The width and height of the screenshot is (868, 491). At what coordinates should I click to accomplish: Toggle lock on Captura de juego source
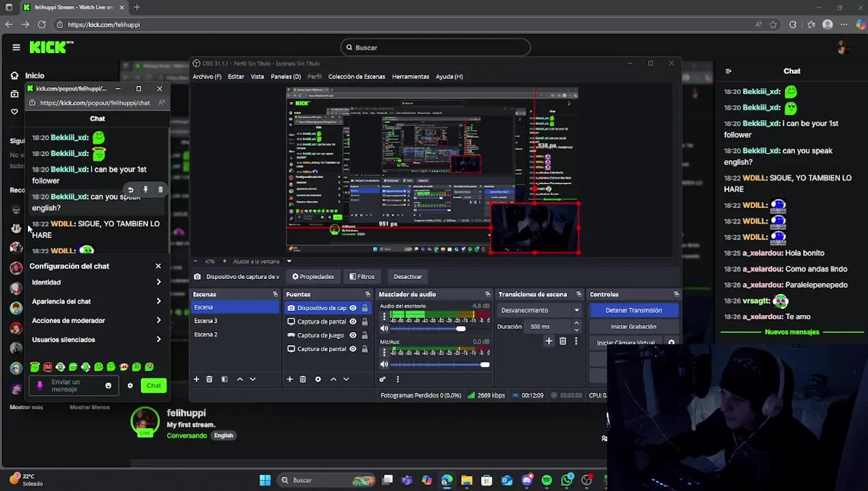pos(364,335)
